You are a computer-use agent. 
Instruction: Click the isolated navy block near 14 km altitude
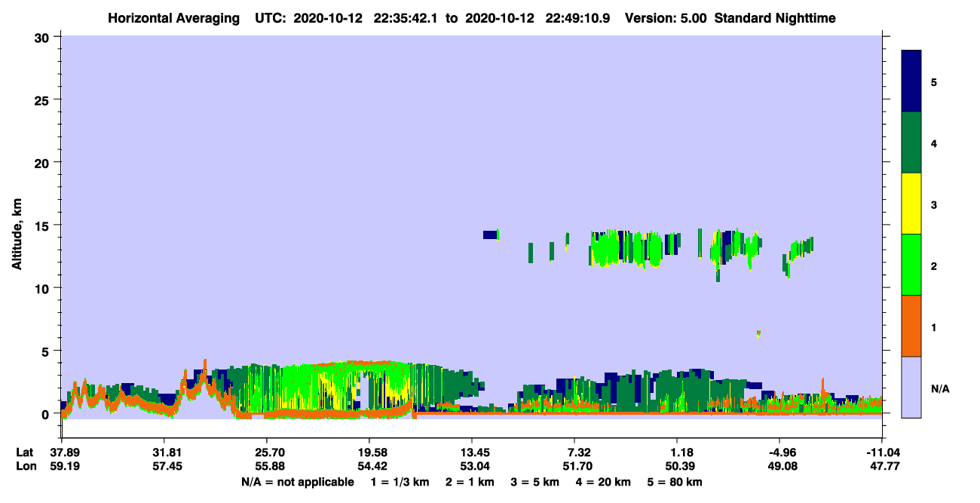pos(489,235)
